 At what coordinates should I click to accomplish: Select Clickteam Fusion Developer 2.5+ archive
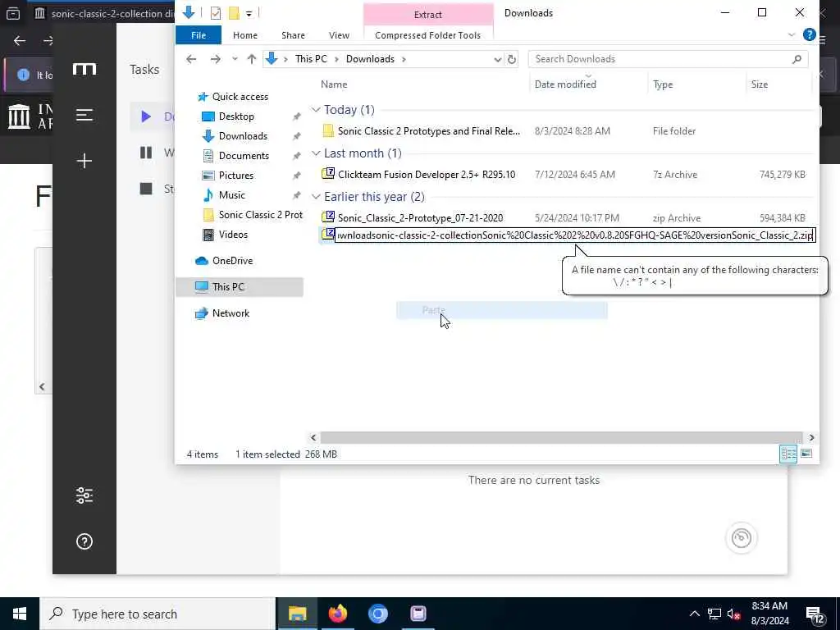tap(427, 175)
